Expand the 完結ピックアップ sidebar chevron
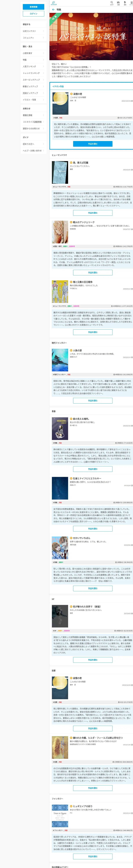The height and width of the screenshot is (868, 133). click(43, 93)
